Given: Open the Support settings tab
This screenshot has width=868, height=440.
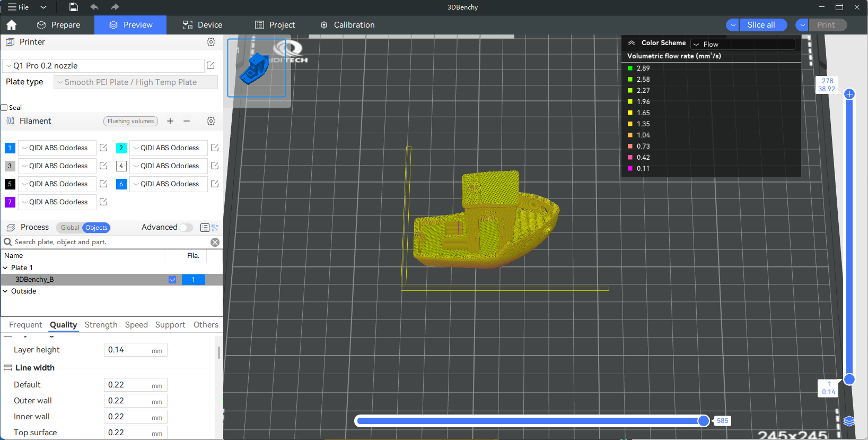Looking at the screenshot, I should click(170, 325).
